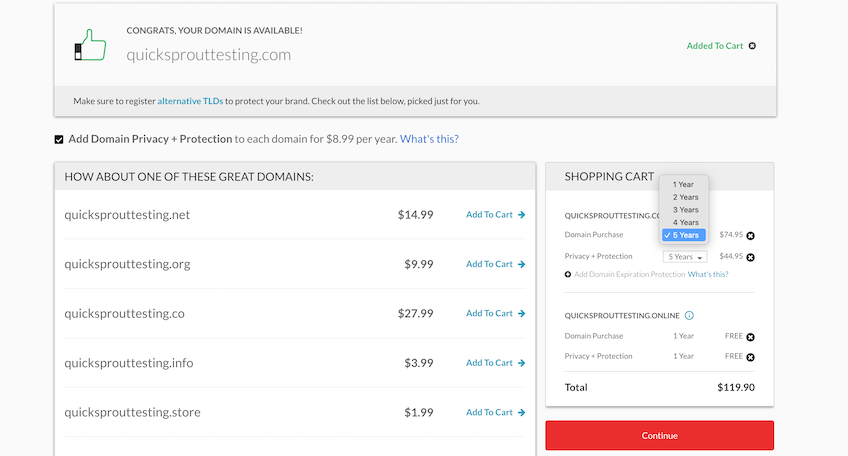Click QUICKSPROUTTESTING.ONLINE cart heading
This screenshot has width=848, height=456.
point(622,315)
